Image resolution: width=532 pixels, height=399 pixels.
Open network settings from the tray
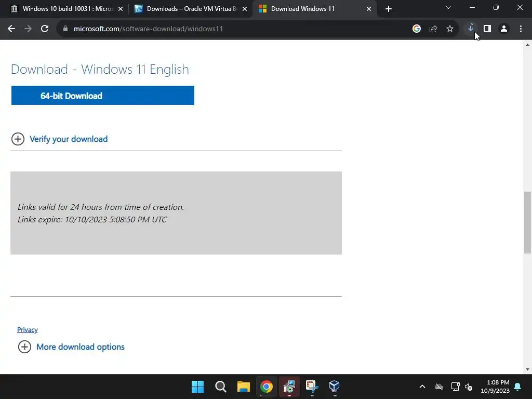click(455, 387)
